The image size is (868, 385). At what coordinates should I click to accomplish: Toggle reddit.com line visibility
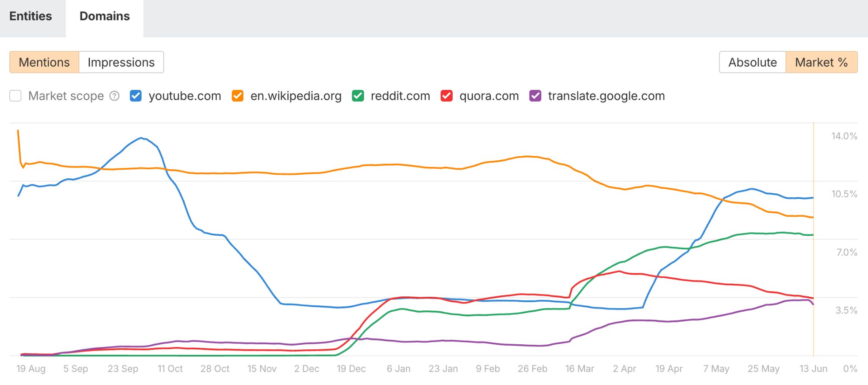pyautogui.click(x=358, y=96)
